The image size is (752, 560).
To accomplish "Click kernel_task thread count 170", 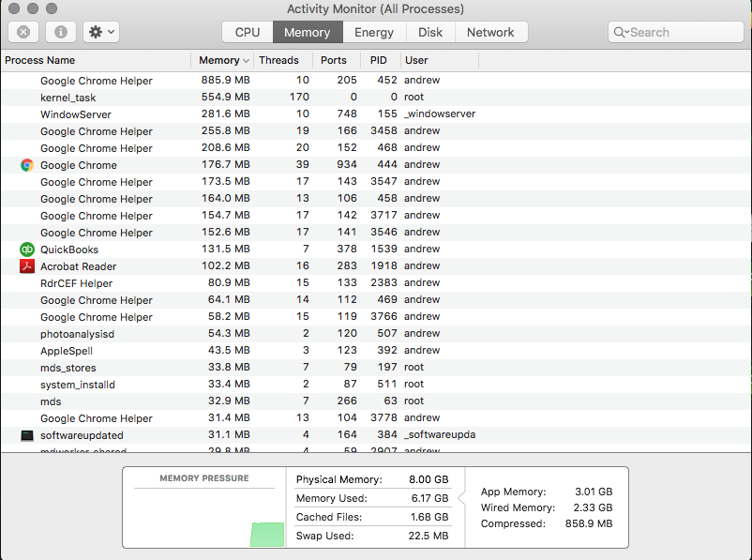I will coord(299,97).
